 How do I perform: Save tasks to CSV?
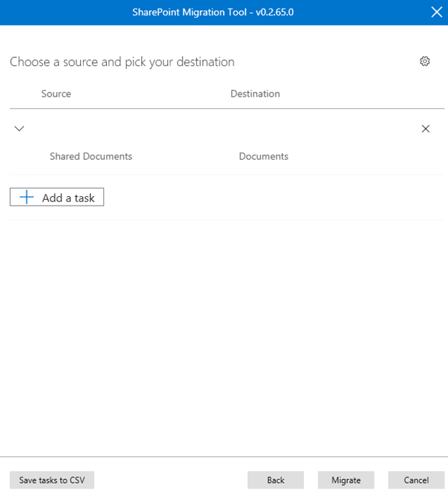click(52, 480)
